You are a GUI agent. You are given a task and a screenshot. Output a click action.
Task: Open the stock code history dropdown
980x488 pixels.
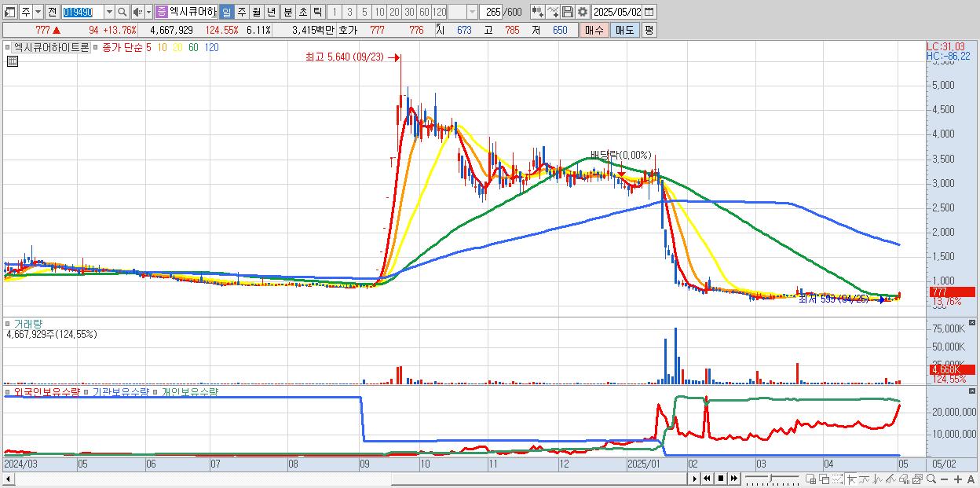point(109,12)
